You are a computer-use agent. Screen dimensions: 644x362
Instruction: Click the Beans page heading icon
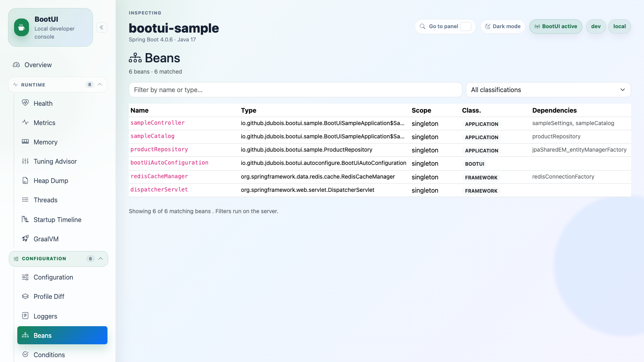click(x=135, y=58)
